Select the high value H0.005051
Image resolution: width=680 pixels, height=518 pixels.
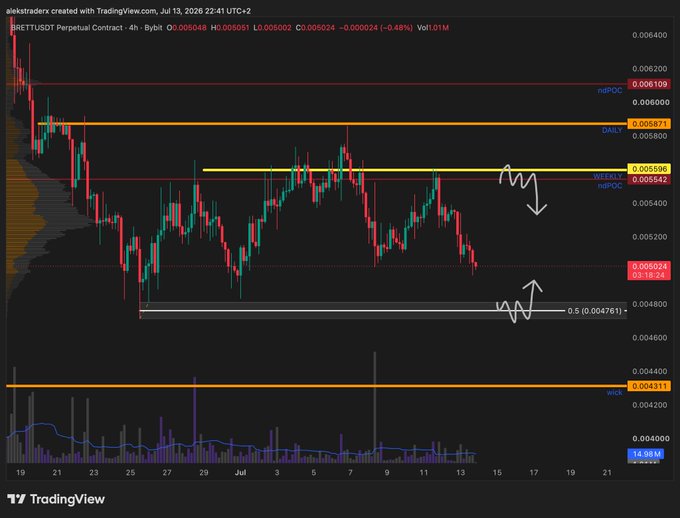tap(230, 28)
